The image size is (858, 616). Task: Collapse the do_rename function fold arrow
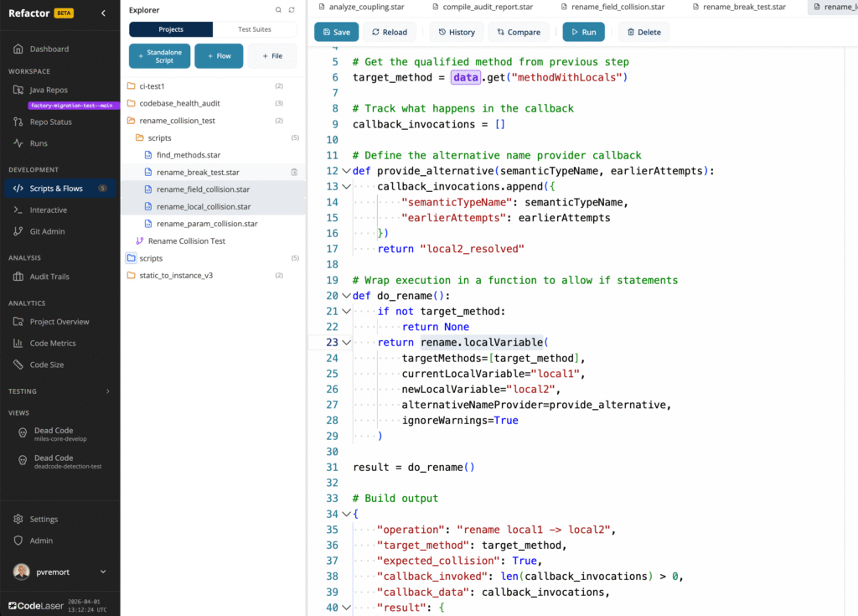click(346, 296)
